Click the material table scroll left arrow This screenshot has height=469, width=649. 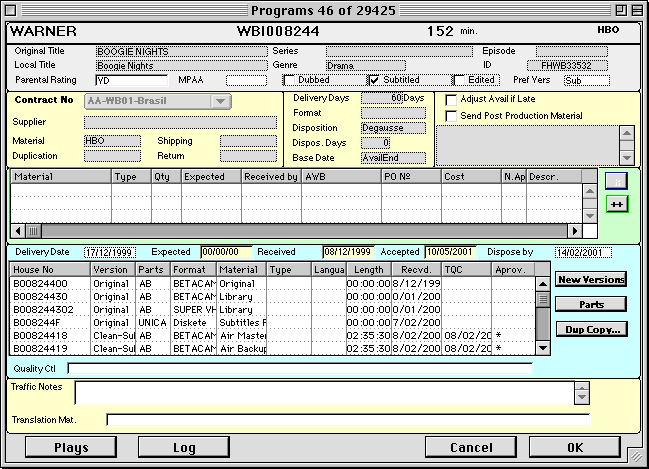(x=18, y=231)
